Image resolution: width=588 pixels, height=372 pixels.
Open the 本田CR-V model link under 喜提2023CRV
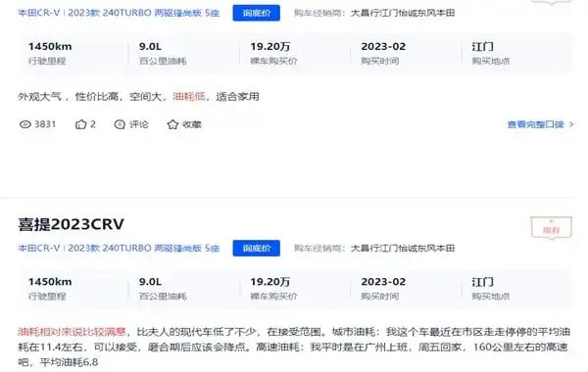point(119,248)
